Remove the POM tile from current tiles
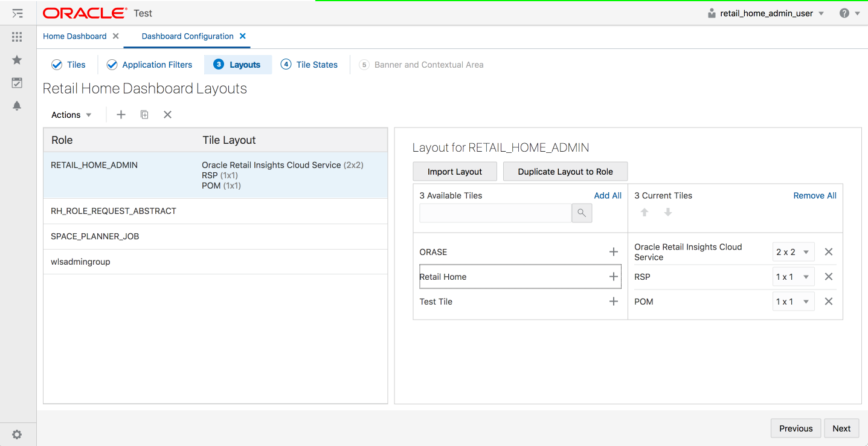The image size is (868, 446). tap(829, 302)
